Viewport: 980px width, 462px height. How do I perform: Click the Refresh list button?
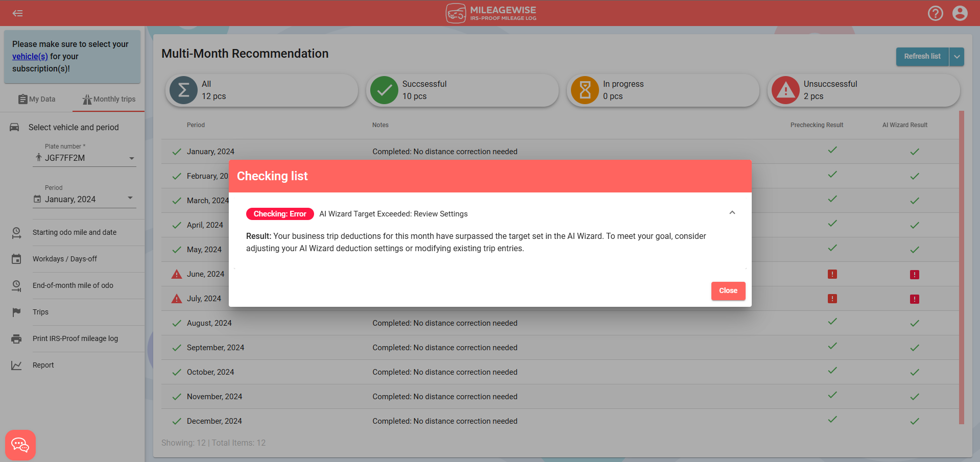922,57
